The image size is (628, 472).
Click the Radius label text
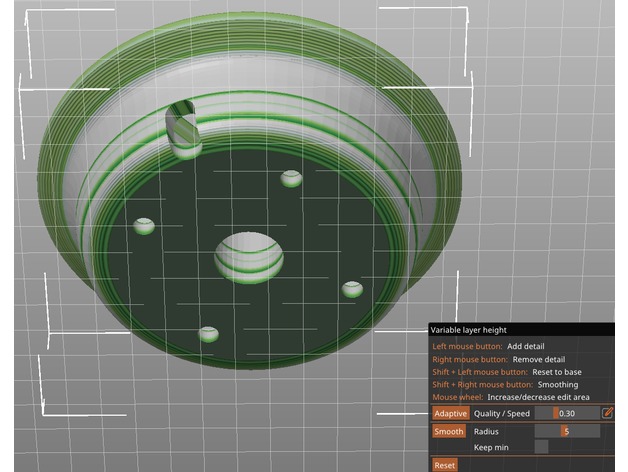tap(487, 431)
